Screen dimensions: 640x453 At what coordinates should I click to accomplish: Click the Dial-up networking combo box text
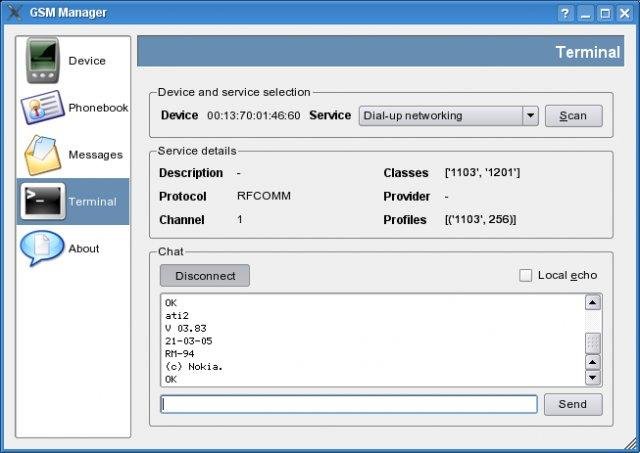tap(413, 116)
